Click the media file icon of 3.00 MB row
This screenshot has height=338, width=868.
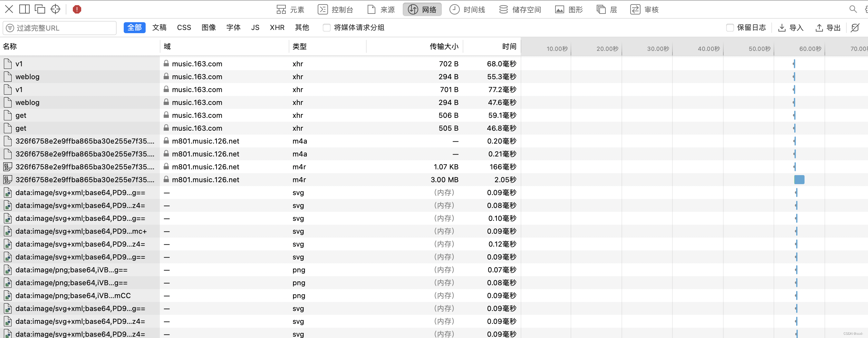tap(8, 180)
